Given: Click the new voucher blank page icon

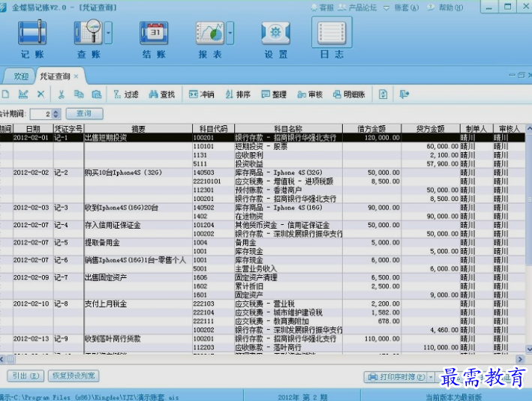Looking at the screenshot, I should pos(5,94).
